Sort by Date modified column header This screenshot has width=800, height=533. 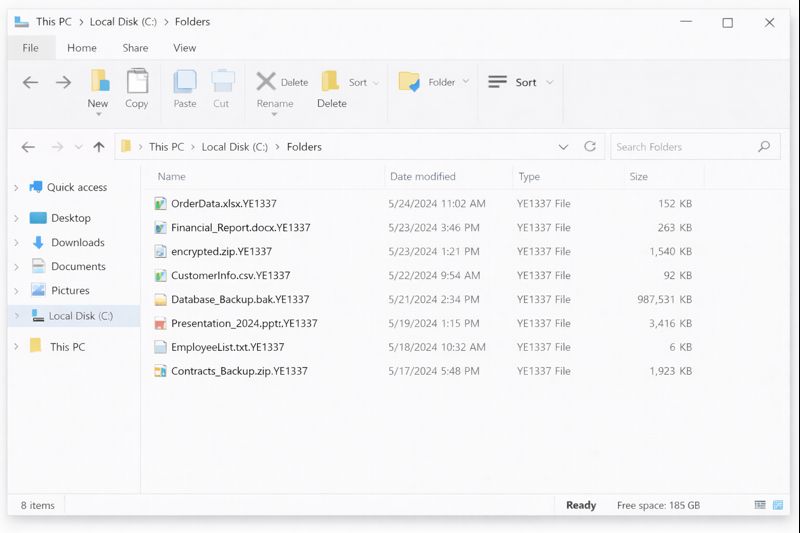pos(422,176)
